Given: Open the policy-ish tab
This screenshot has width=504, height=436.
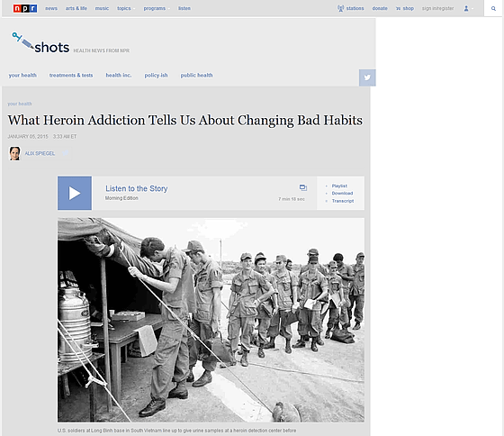Looking at the screenshot, I should pos(156,76).
